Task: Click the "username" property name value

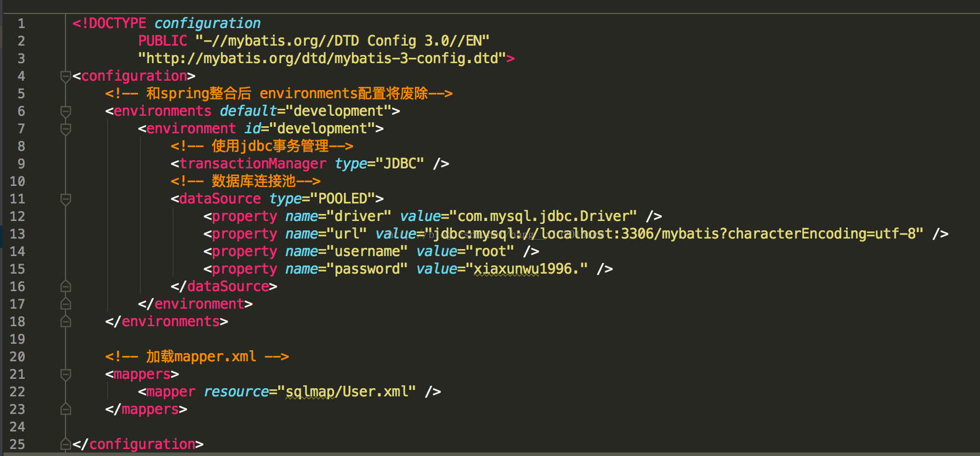Action: 367,251
